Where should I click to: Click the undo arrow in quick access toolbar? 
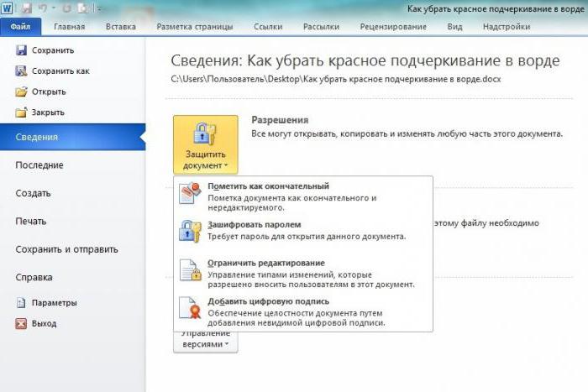pyautogui.click(x=43, y=8)
